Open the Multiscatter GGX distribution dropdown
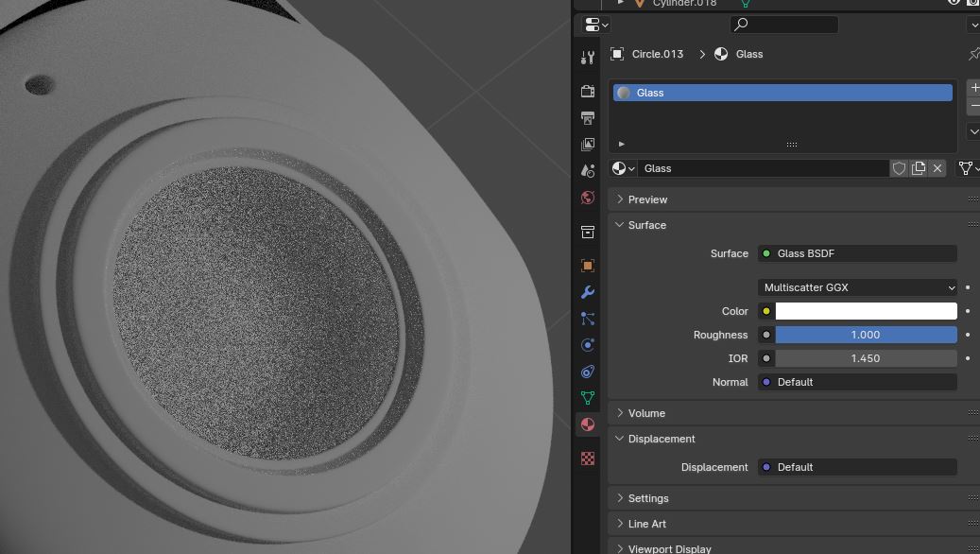980x554 pixels. (x=858, y=287)
